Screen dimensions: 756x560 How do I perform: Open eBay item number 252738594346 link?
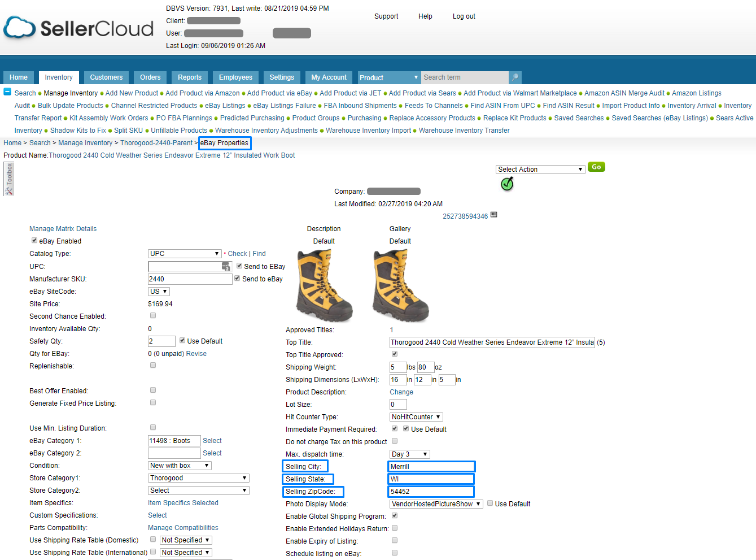(x=465, y=216)
